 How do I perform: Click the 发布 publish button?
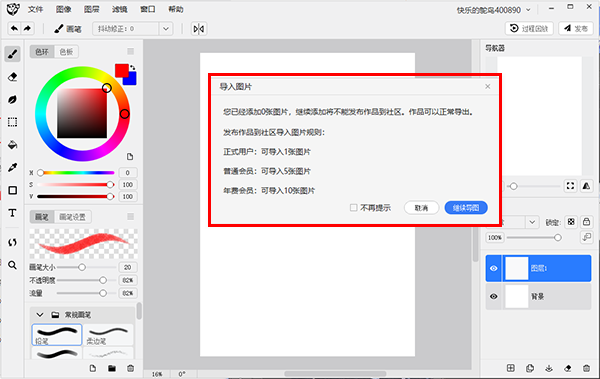click(576, 28)
